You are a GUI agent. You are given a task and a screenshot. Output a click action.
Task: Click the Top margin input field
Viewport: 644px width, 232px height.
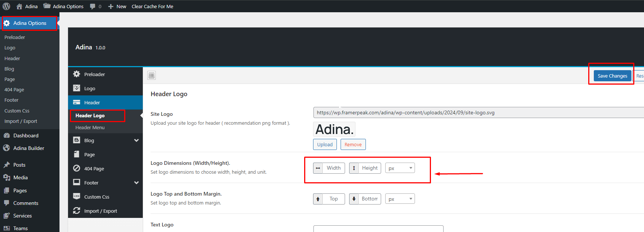click(x=334, y=199)
